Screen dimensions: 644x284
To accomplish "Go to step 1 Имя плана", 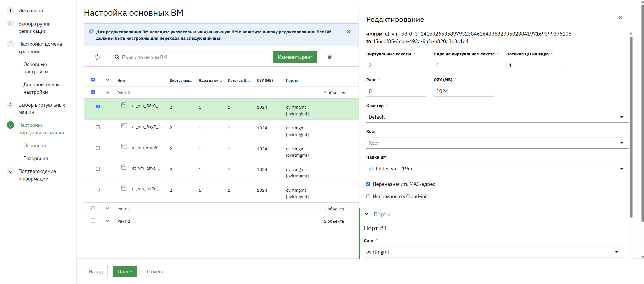I will [31, 11].
